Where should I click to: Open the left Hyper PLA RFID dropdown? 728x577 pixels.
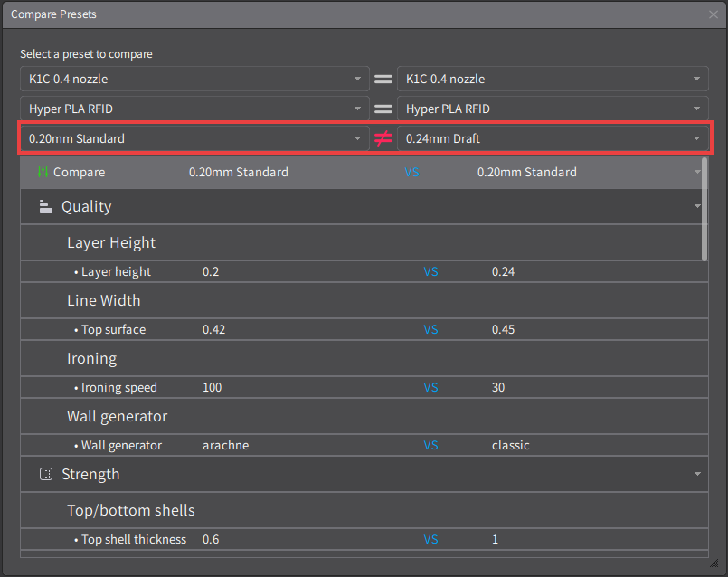[194, 109]
